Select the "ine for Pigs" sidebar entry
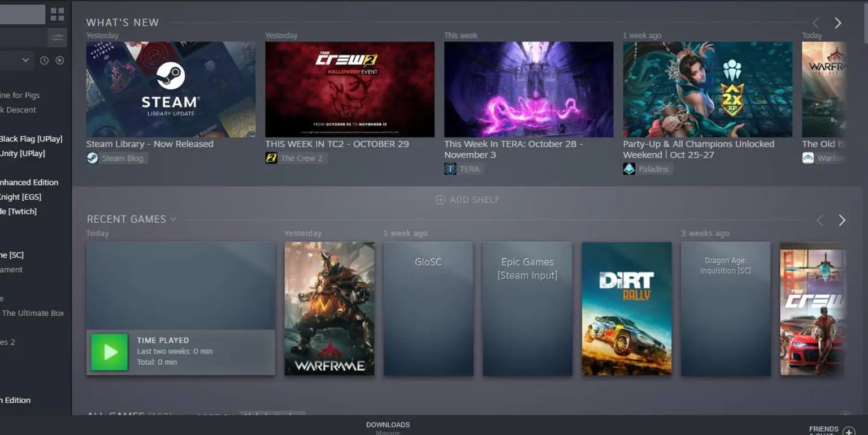Screen dimensions: 868x435 click(20, 96)
